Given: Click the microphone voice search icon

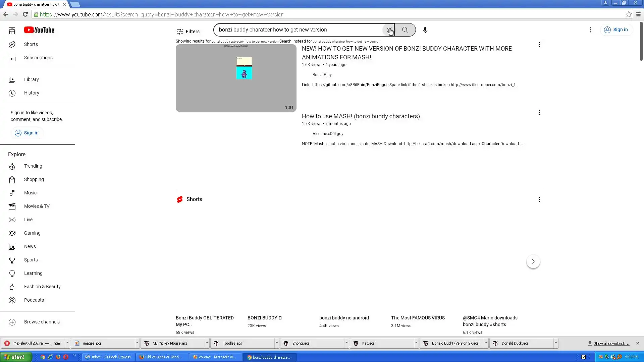Looking at the screenshot, I should point(425,30).
